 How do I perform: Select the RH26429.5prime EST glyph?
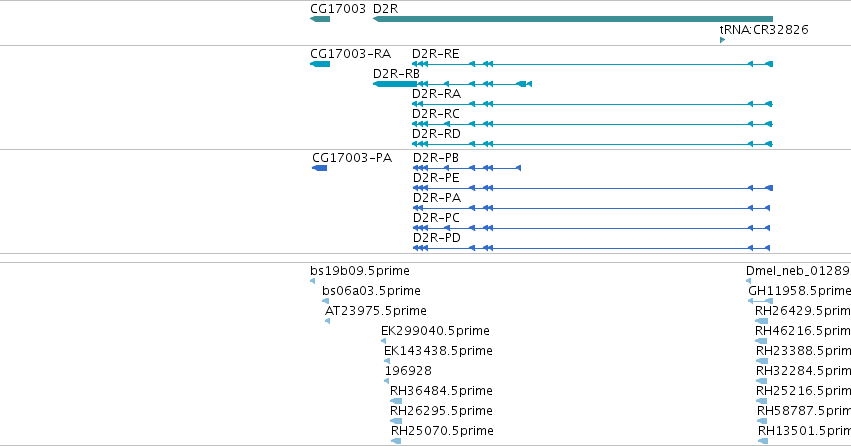click(761, 321)
